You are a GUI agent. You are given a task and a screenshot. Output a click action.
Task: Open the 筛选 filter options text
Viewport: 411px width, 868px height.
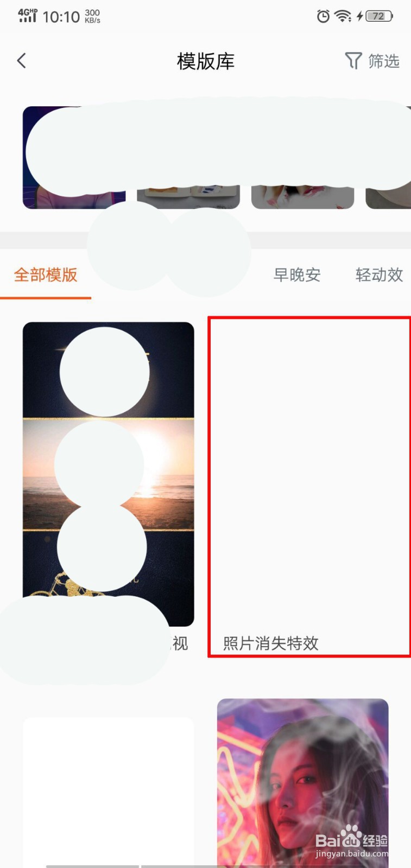point(384,61)
